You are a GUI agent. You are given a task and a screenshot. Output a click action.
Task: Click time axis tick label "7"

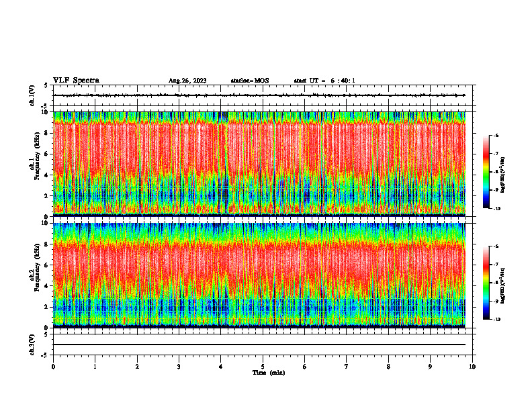pos(347,367)
